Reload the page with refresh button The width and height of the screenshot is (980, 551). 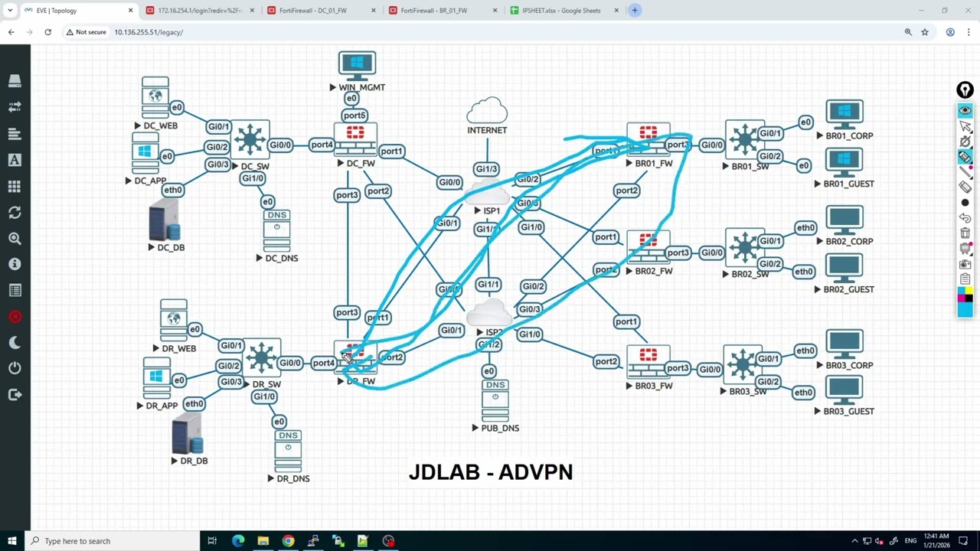(47, 32)
